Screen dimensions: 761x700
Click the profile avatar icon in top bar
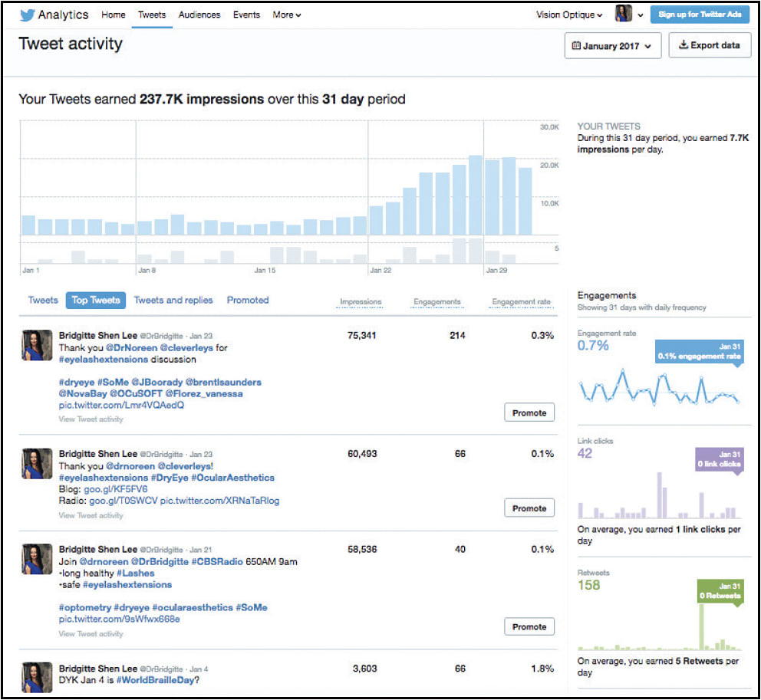tap(624, 14)
